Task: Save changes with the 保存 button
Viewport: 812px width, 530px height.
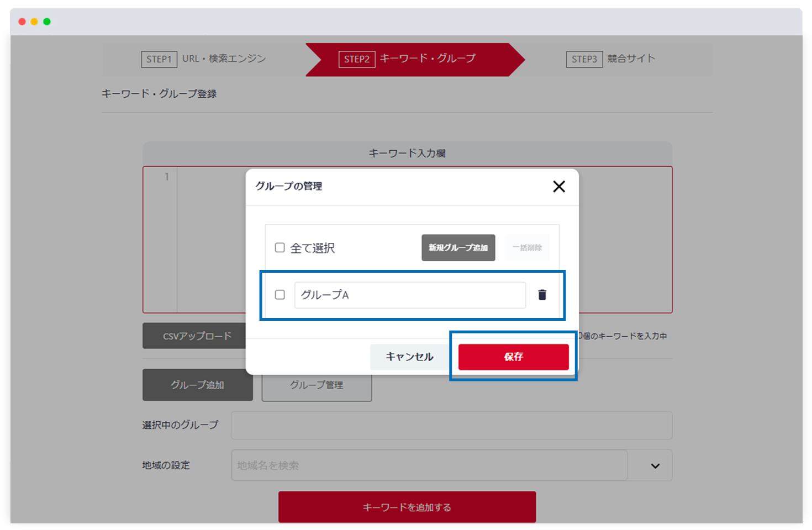Action: click(513, 357)
